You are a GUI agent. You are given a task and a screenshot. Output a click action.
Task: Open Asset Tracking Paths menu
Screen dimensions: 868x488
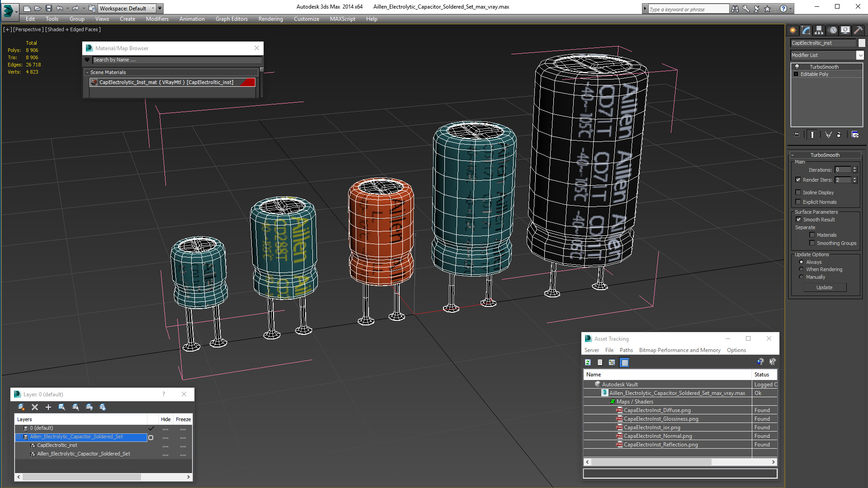tap(626, 350)
